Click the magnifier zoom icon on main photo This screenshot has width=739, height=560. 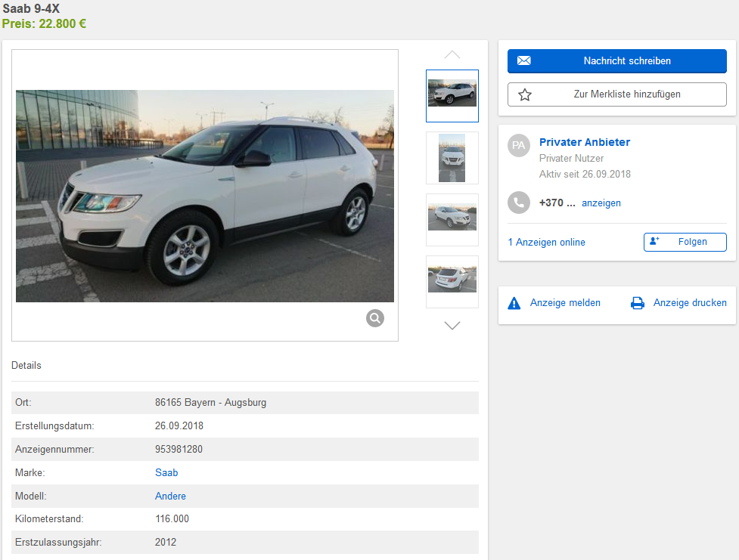(x=374, y=318)
